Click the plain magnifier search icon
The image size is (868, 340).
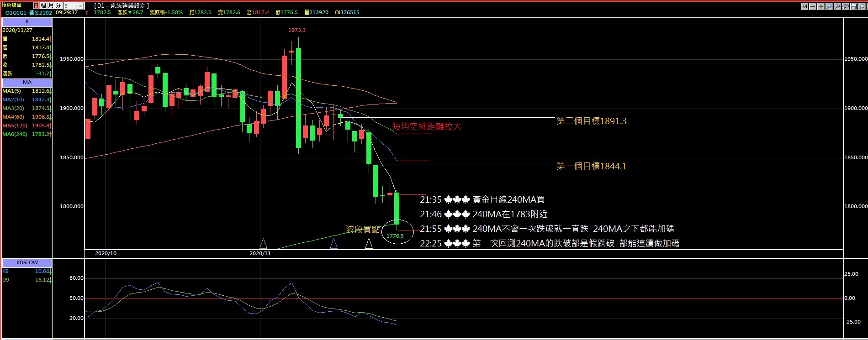pyautogui.click(x=862, y=6)
